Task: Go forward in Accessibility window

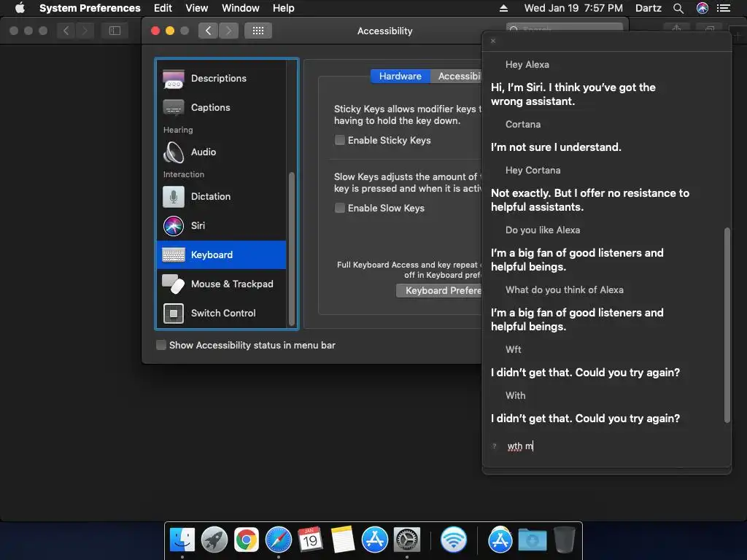Action: point(228,31)
